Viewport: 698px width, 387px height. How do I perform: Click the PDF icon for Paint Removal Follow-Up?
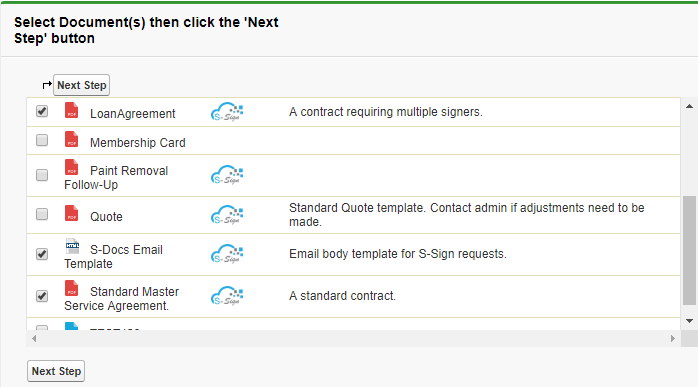coord(71,167)
